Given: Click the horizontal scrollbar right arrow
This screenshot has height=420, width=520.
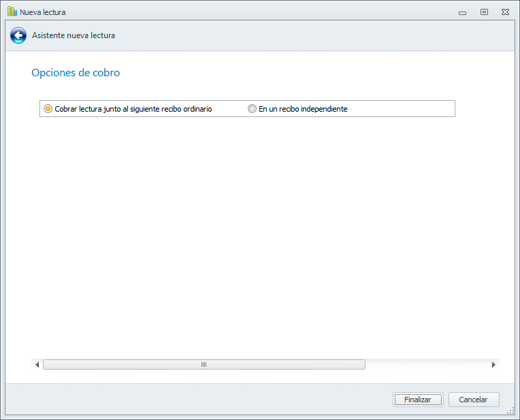Looking at the screenshot, I should click(x=493, y=365).
